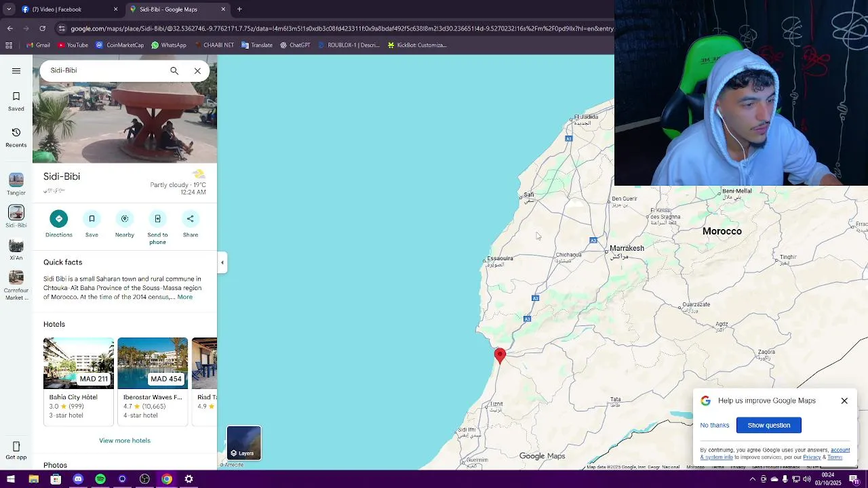Close the Facebook tab
Viewport: 868px width, 488px height.
pyautogui.click(x=115, y=9)
